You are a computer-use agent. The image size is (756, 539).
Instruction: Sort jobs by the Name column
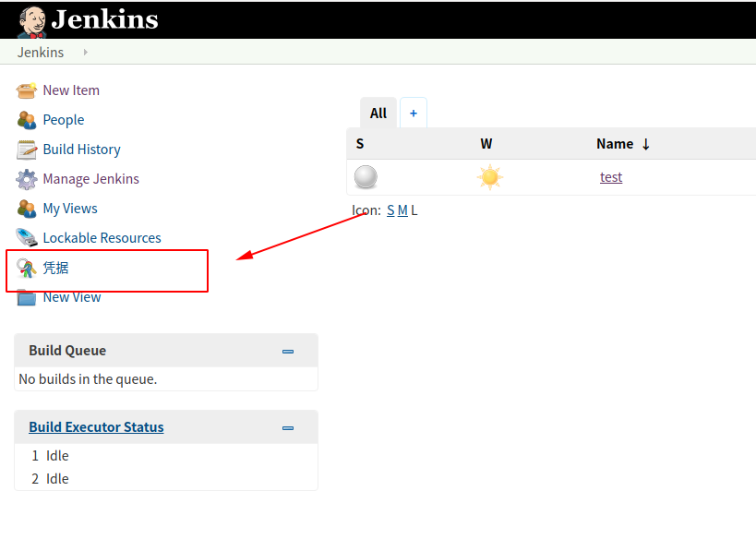(623, 144)
